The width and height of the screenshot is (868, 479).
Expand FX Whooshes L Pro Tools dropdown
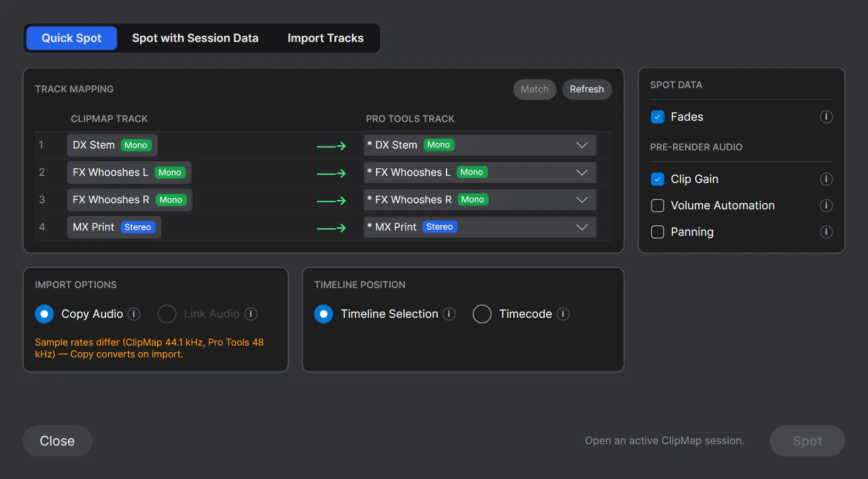[480, 173]
